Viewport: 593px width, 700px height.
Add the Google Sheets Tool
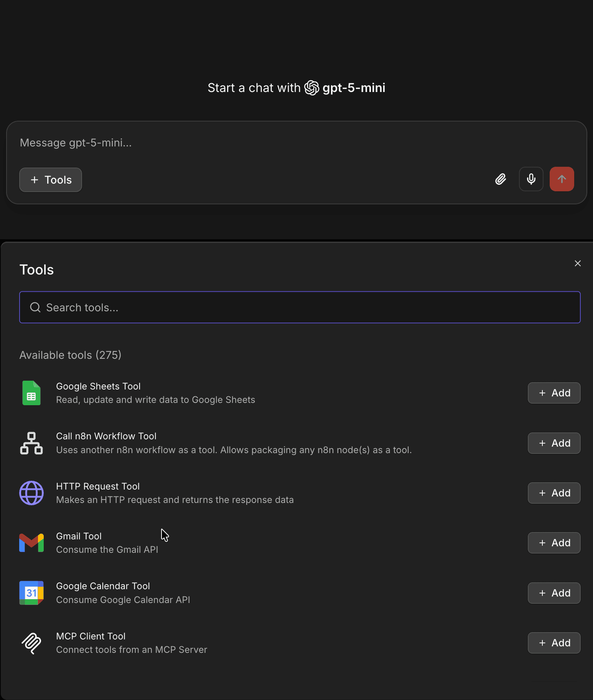point(554,393)
